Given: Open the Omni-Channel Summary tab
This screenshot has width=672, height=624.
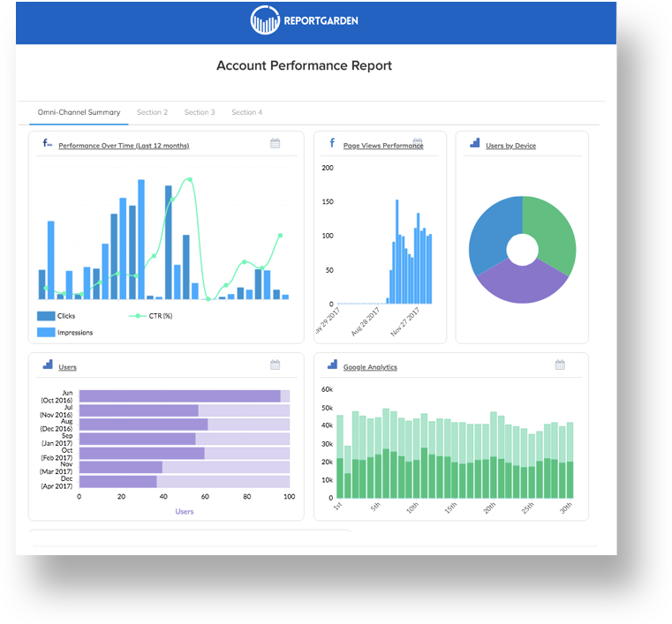Looking at the screenshot, I should [79, 112].
